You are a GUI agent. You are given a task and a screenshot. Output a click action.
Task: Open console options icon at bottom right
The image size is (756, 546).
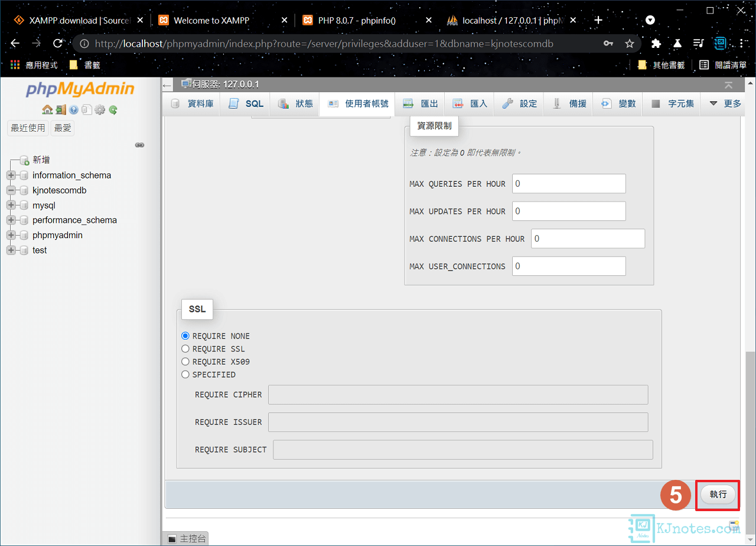[x=734, y=526]
